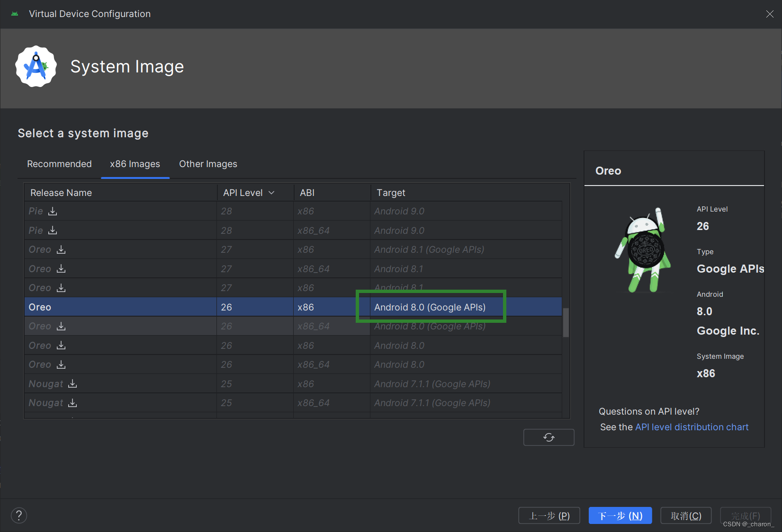
Task: Close the Virtual Device Configuration dialog
Action: pos(770,14)
